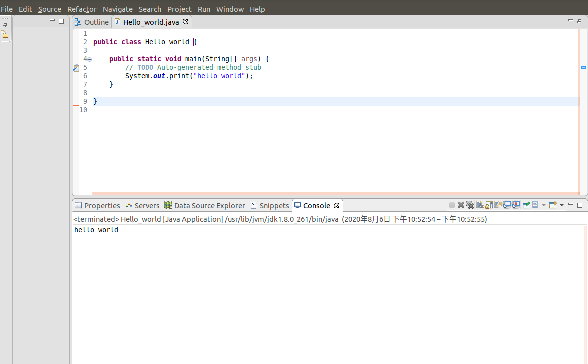The width and height of the screenshot is (588, 364).
Task: Open the Source menu
Action: (x=49, y=9)
